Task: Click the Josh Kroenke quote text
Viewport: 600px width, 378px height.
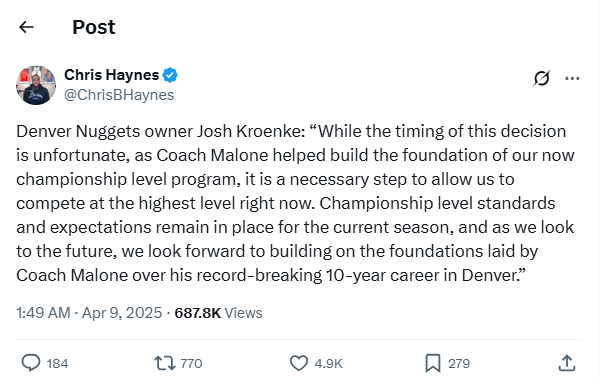Action: pos(295,203)
